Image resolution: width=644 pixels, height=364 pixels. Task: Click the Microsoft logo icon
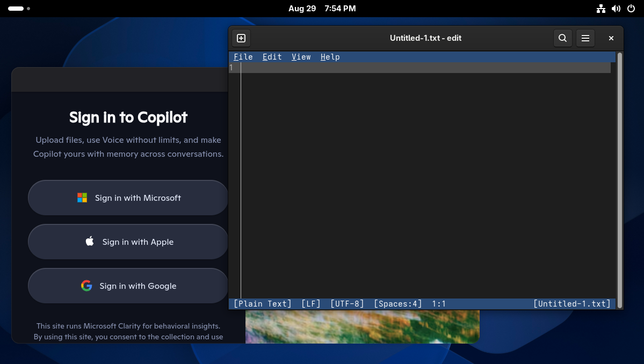[x=82, y=198]
